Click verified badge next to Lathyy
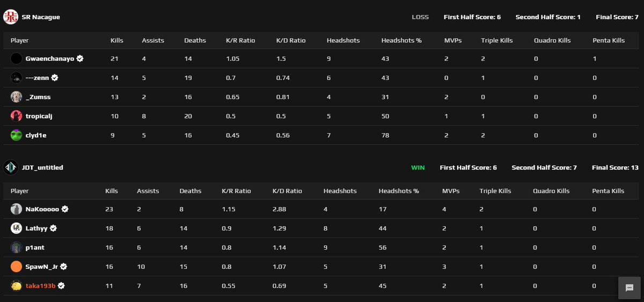The width and height of the screenshot is (644, 302). [x=53, y=229]
